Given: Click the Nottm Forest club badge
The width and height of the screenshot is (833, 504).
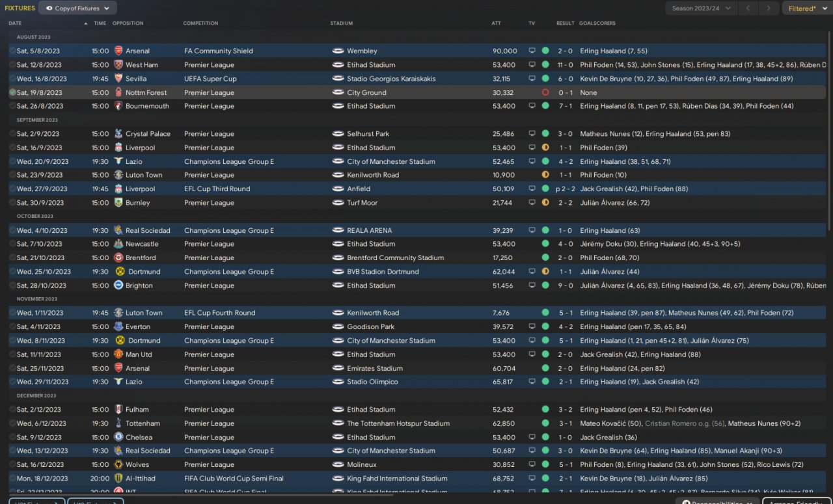Looking at the screenshot, I should 118,92.
